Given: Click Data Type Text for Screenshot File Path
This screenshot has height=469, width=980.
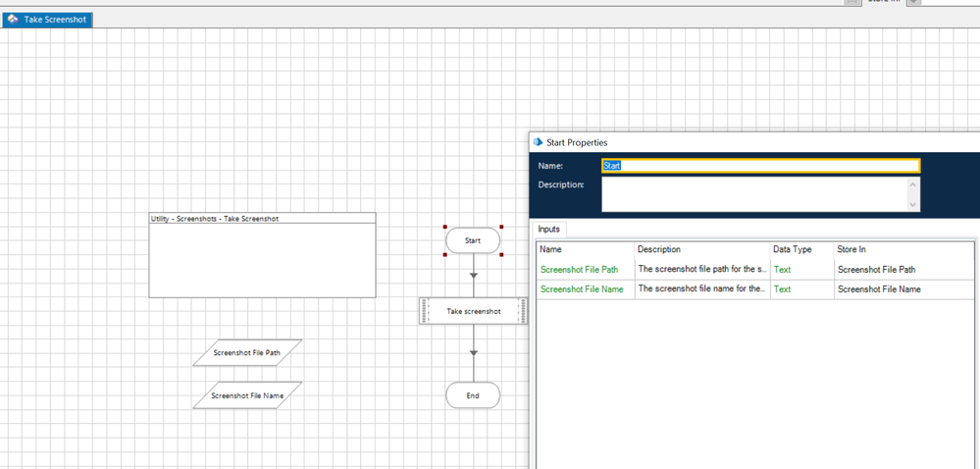Looking at the screenshot, I should coord(782,269).
